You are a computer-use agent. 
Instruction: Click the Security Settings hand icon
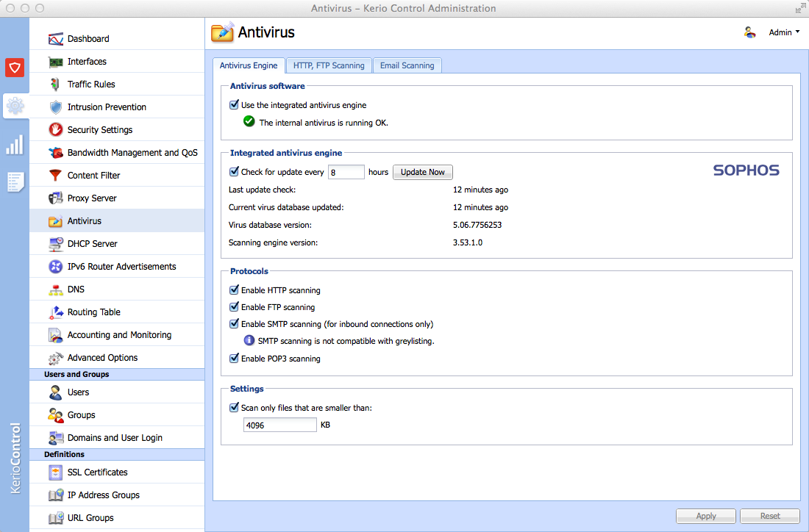coord(56,130)
